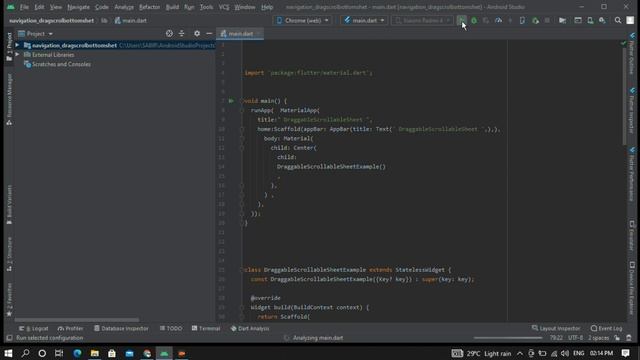Screen dimensions: 640x360
Task: Open the Help menu
Action: click(x=267, y=7)
